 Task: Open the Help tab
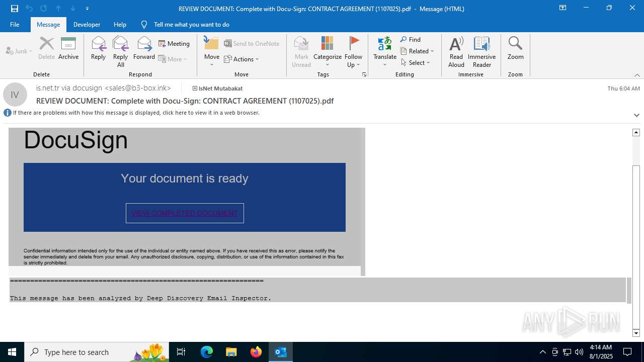pos(120,24)
